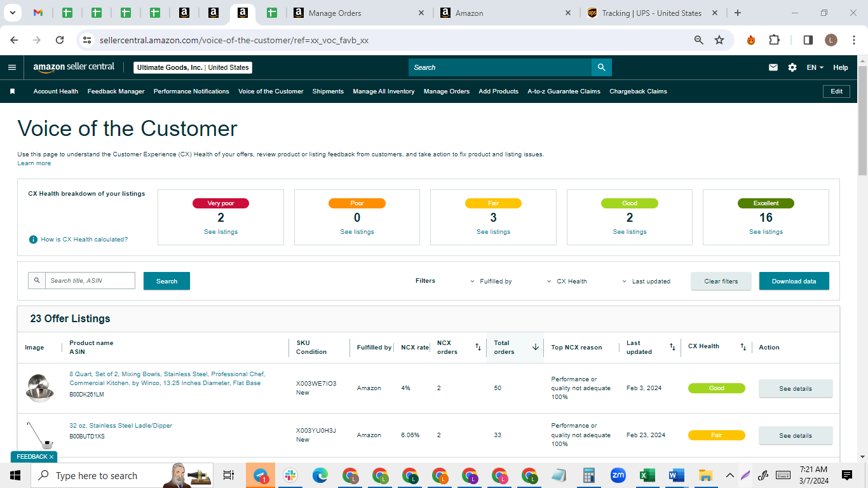Click the info icon beside CX Health calculated

[33, 240]
